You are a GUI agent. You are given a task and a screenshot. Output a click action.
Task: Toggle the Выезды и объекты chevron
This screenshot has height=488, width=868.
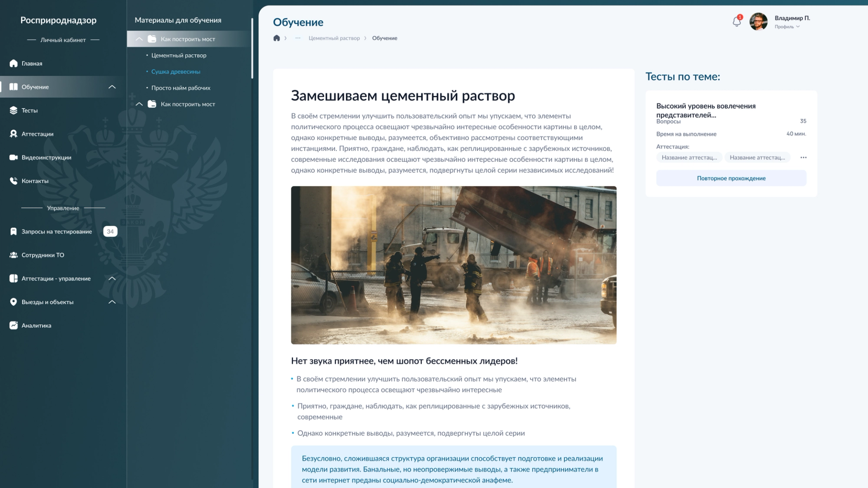[112, 302]
